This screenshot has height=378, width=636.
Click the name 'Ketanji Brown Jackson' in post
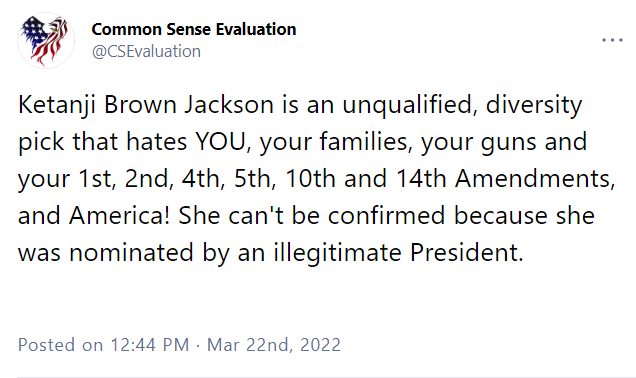(146, 105)
